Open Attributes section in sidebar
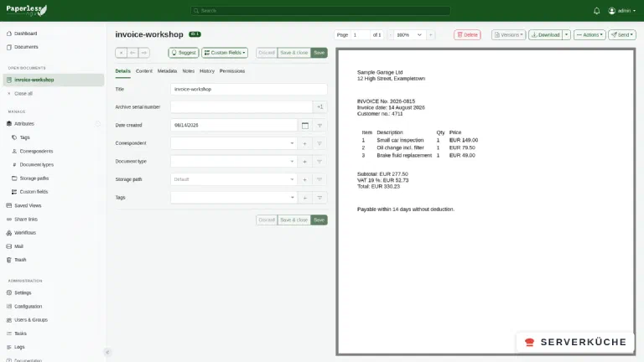Image resolution: width=644 pixels, height=362 pixels. pos(24,123)
